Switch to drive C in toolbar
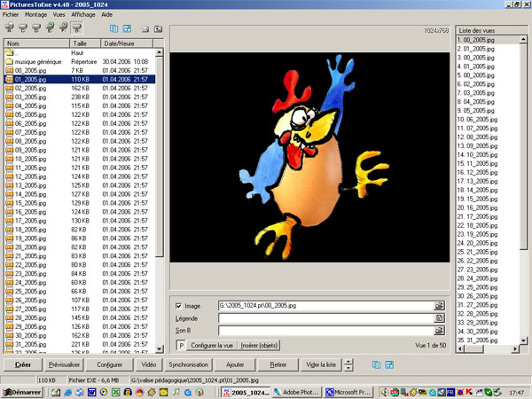This screenshot has height=399, width=532. [x=23, y=27]
